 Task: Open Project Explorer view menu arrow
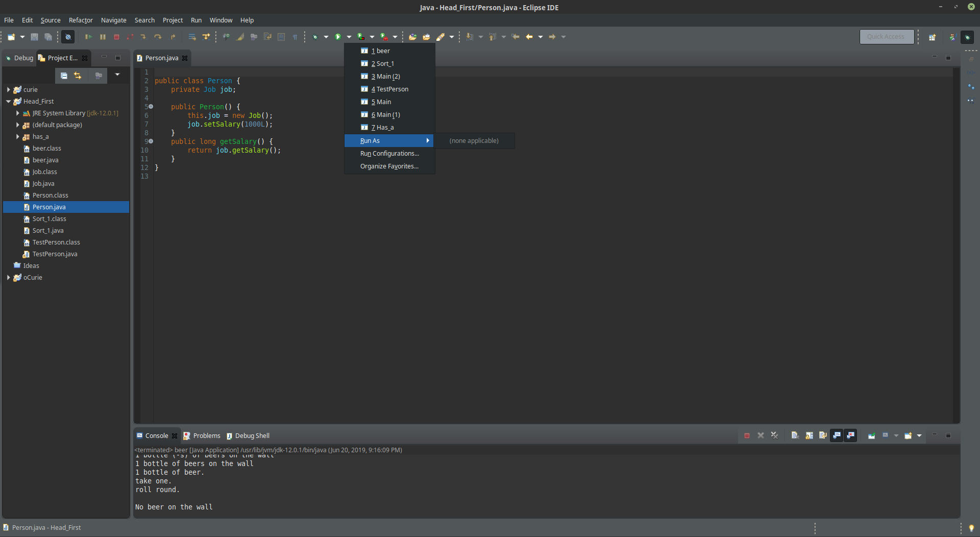click(117, 75)
